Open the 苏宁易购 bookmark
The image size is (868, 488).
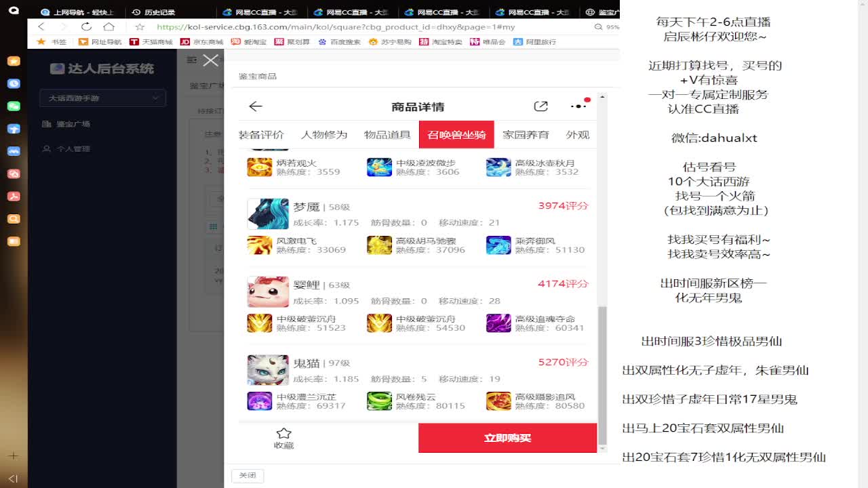pyautogui.click(x=390, y=41)
